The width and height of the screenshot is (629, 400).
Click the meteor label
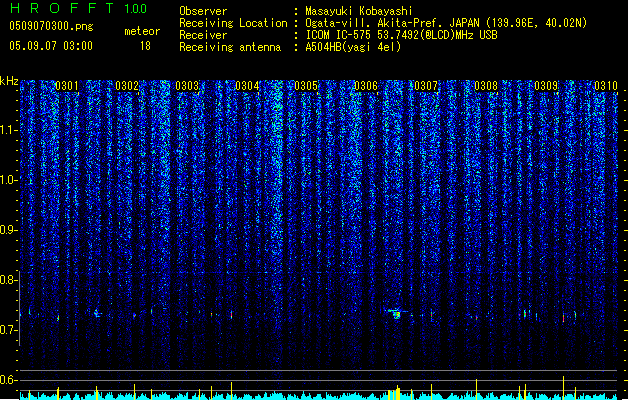tap(142, 31)
